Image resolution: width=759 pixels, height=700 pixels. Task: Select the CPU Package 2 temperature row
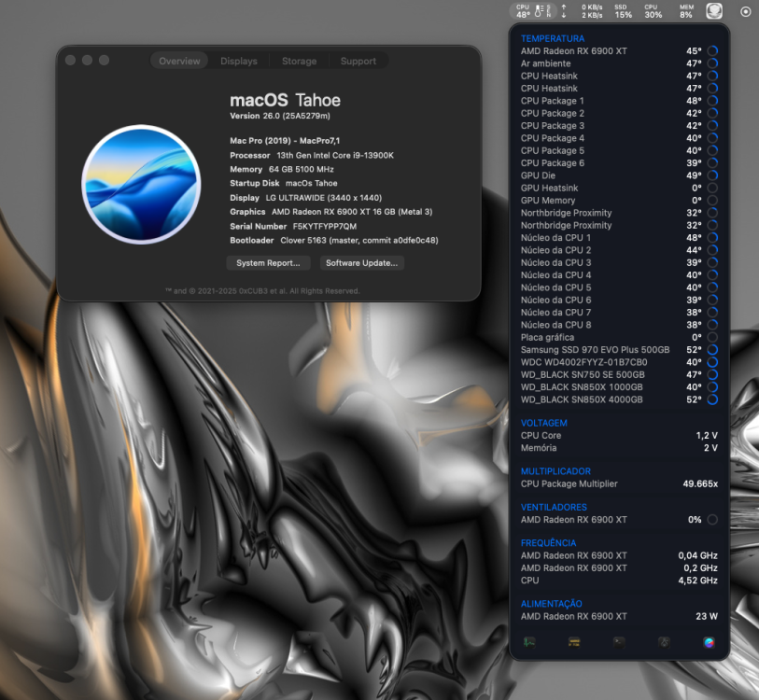(619, 113)
